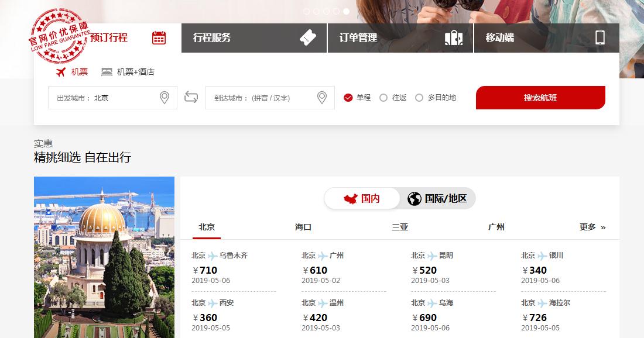644x338 pixels.
Task: Swap departure and arrival cities with arrows icon
Action: [x=191, y=97]
